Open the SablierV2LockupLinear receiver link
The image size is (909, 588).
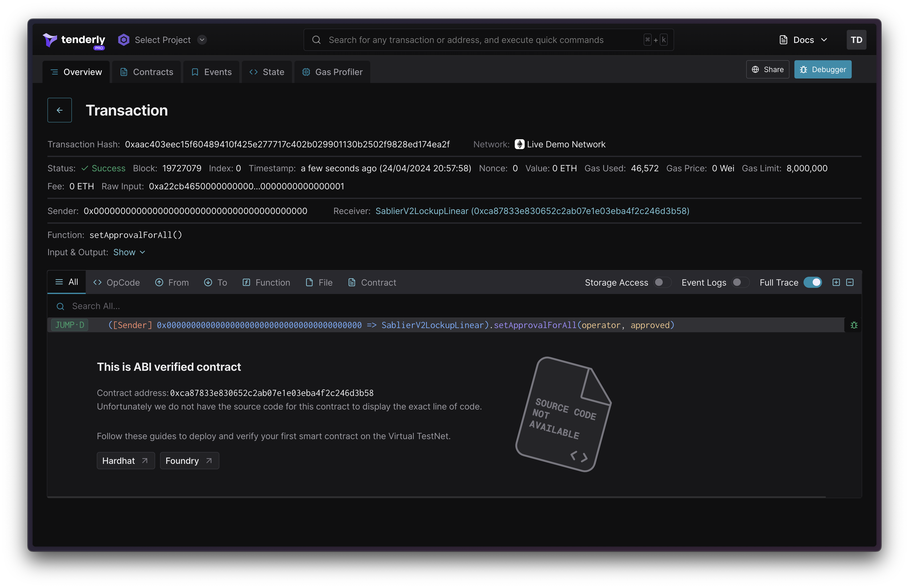[x=532, y=211]
